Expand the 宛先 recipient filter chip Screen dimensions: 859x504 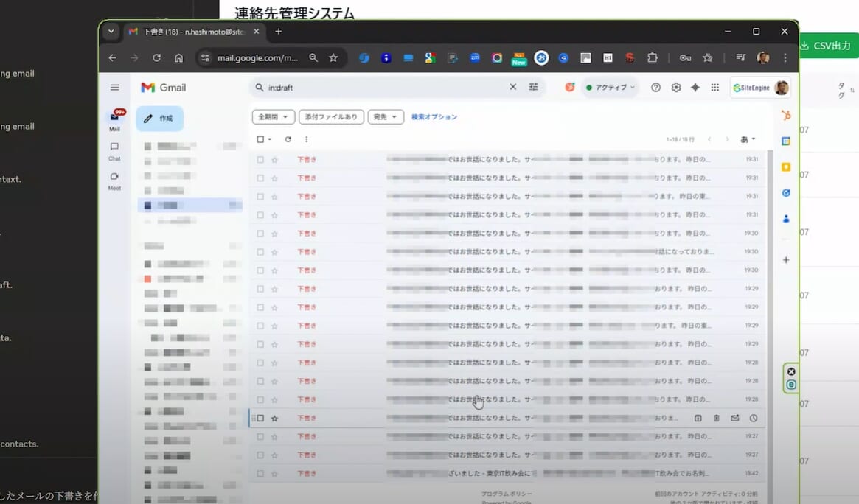click(x=386, y=117)
